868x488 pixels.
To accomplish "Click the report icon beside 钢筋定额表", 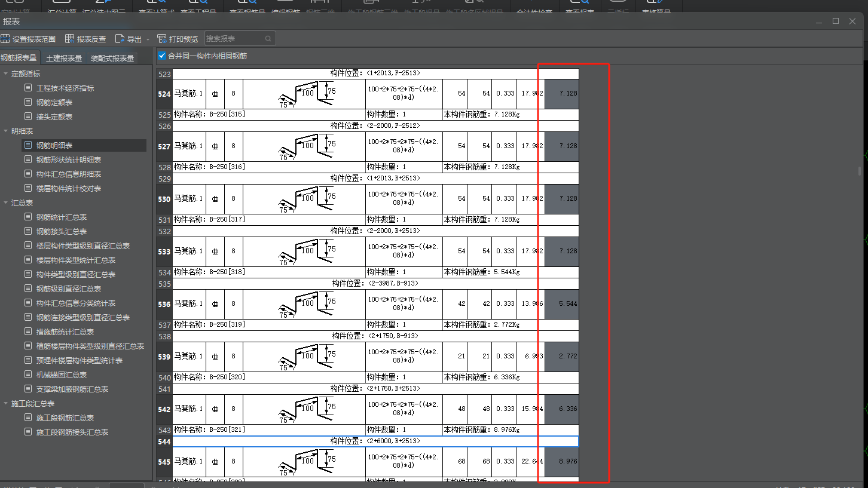I will 27,102.
